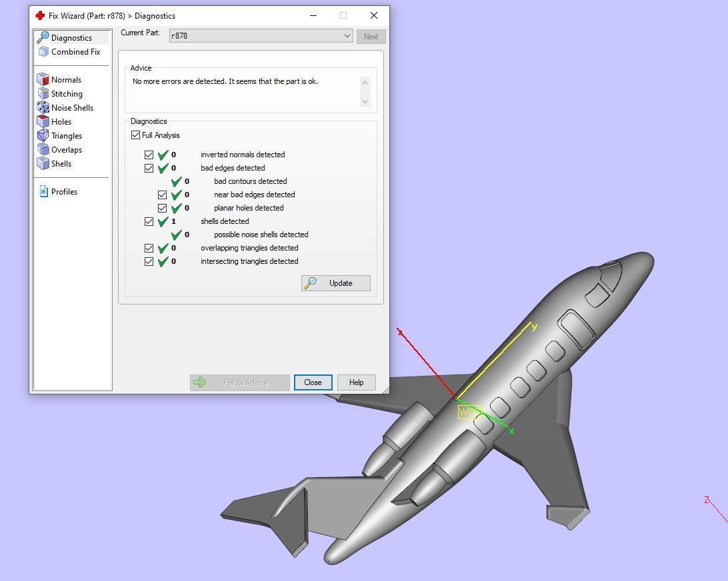Click the Holes cube icon
This screenshot has height=581, width=728.
pos(43,121)
